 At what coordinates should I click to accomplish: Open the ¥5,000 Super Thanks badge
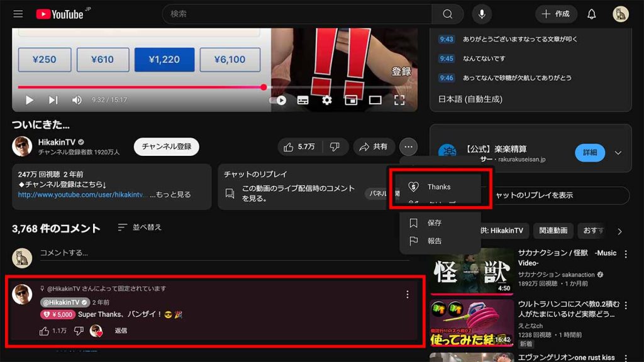57,315
